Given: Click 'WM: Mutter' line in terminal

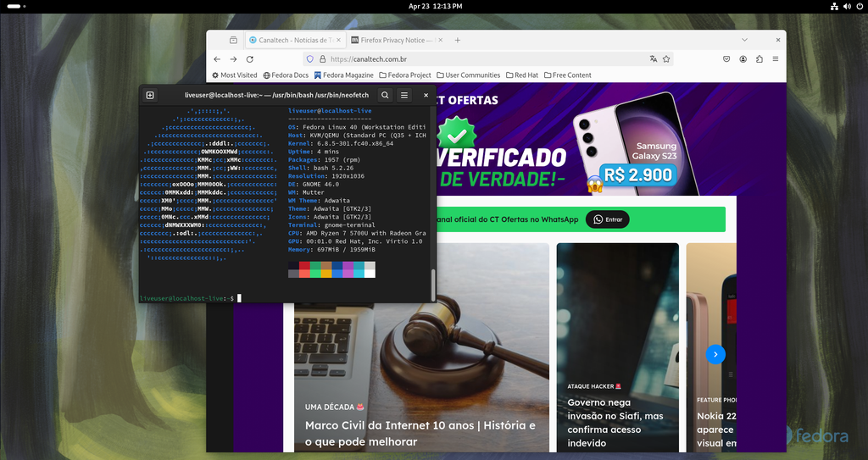Looking at the screenshot, I should tap(306, 192).
